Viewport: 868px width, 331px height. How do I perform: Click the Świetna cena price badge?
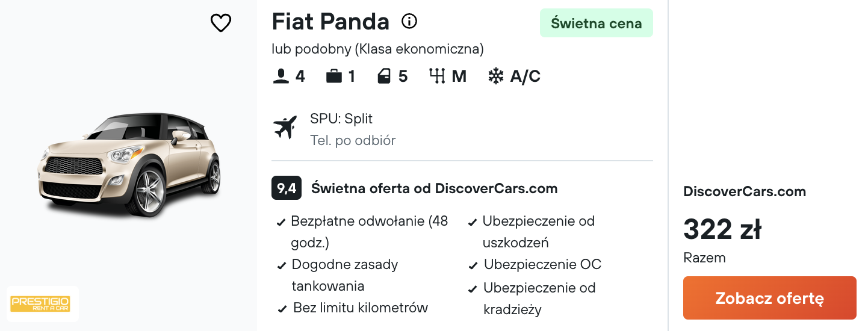coord(597,23)
